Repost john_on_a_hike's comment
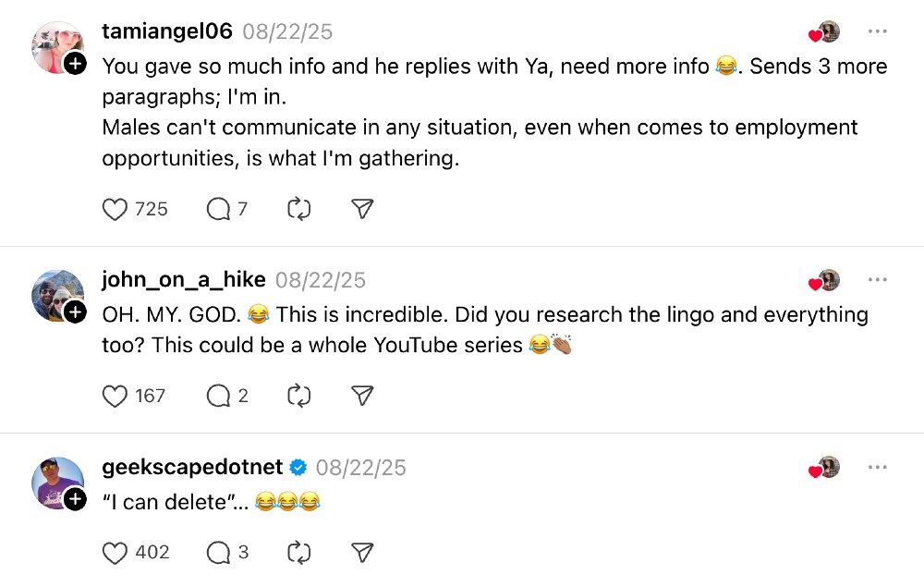The height and width of the screenshot is (587, 924). pos(298,397)
